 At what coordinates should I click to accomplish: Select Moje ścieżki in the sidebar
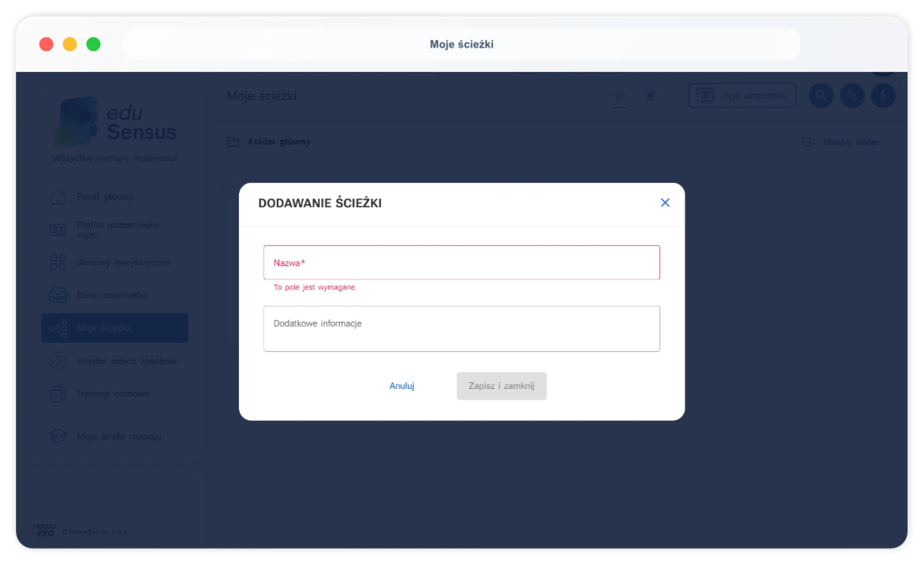[115, 328]
